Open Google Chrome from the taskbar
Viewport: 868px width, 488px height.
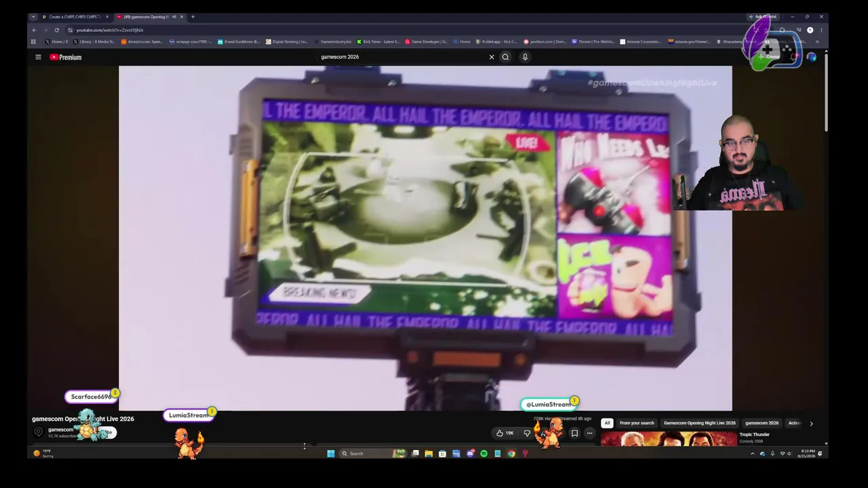tap(511, 453)
